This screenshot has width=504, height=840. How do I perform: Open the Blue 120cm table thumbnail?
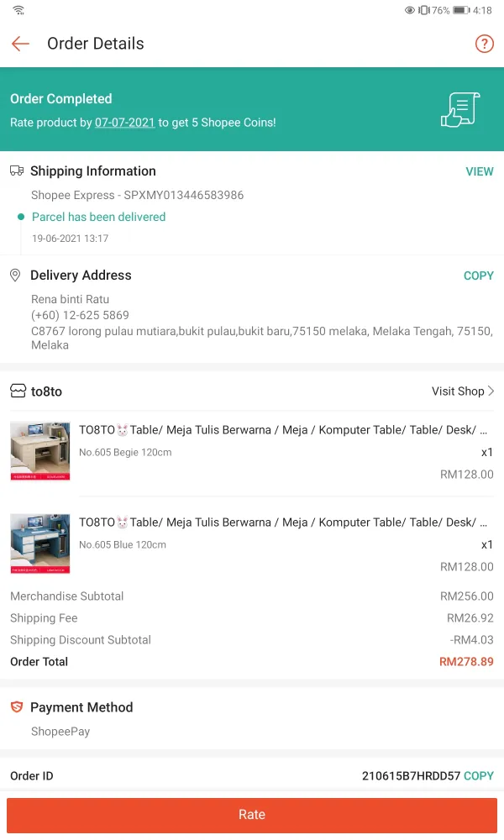[40, 543]
